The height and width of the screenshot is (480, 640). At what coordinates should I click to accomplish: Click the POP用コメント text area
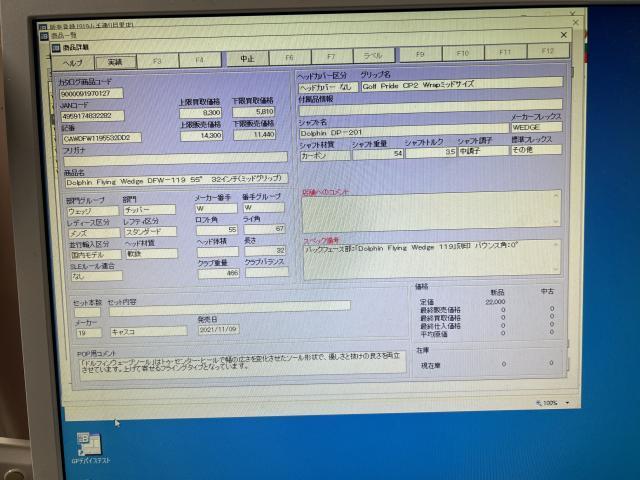(x=242, y=364)
